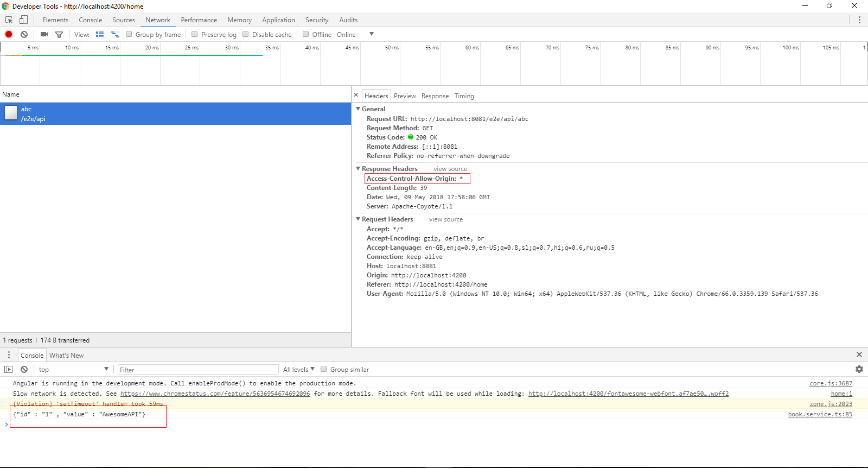Open the Audits panel
Image resolution: width=868 pixels, height=469 pixels.
(x=348, y=20)
